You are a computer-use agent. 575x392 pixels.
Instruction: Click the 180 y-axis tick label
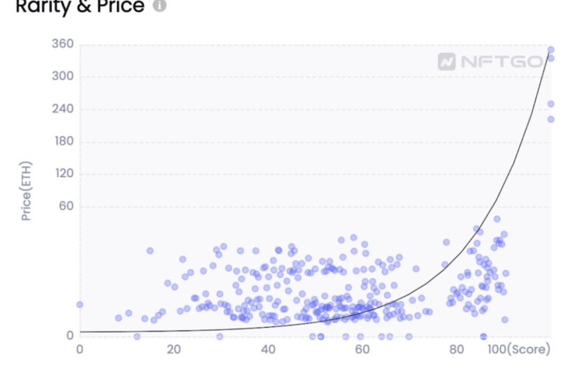pos(62,142)
